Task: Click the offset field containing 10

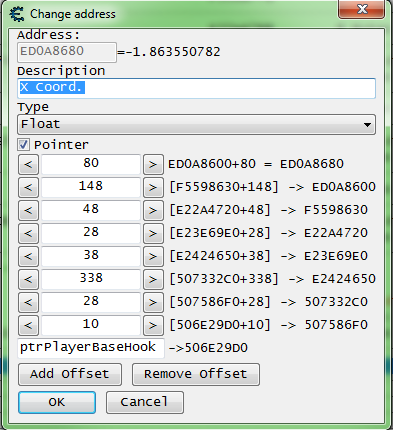Action: pyautogui.click(x=91, y=325)
